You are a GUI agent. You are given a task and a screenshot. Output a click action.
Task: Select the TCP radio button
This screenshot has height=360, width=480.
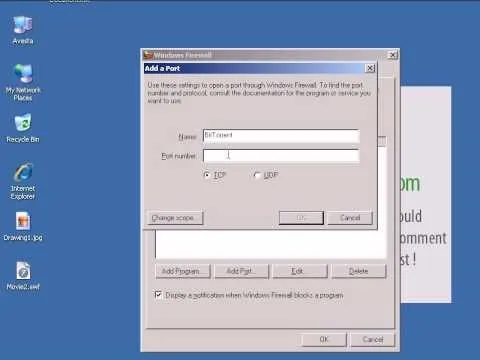[x=207, y=175]
